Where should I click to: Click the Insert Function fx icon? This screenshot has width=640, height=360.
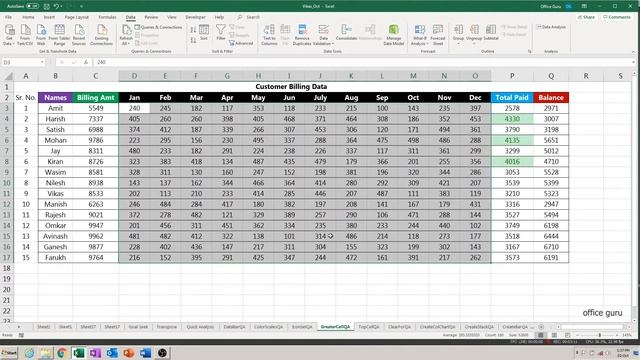pyautogui.click(x=85, y=62)
